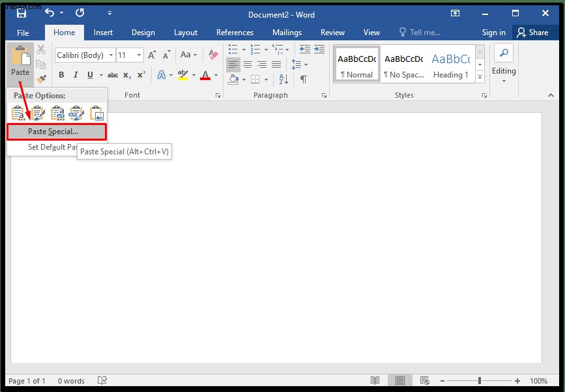Viewport: 565px width, 392px height.
Task: Toggle italic formatting
Action: (76, 75)
